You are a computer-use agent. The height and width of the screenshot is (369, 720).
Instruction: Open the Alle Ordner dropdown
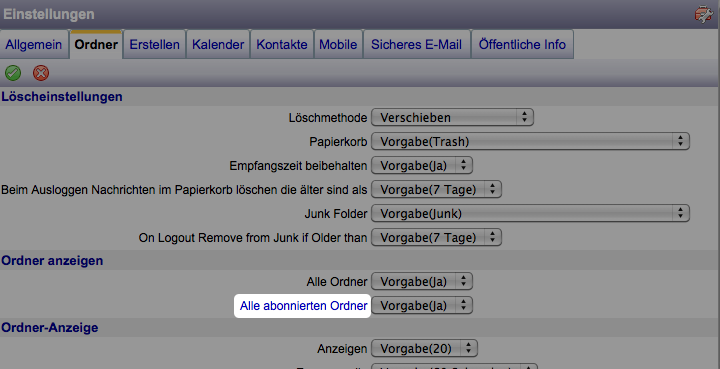[422, 281]
